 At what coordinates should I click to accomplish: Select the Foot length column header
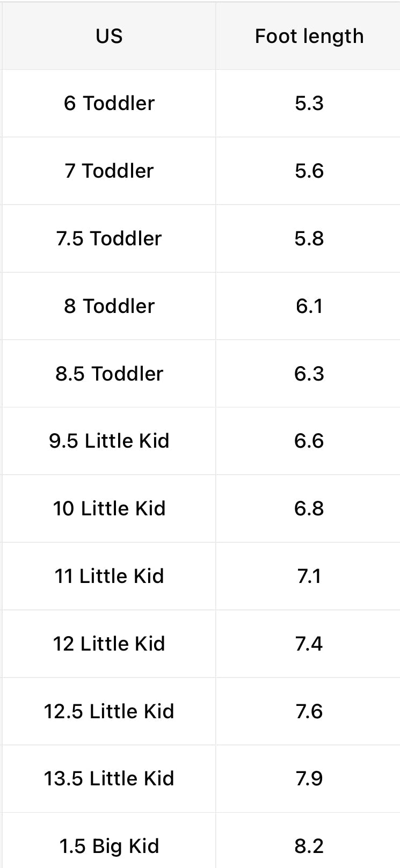click(309, 36)
